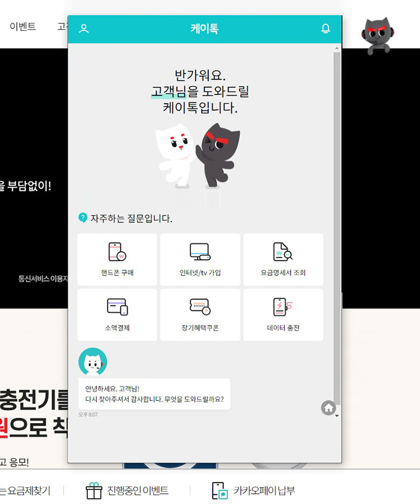Click the 케이톡 title in the header
The image size is (420, 504).
pyautogui.click(x=204, y=29)
